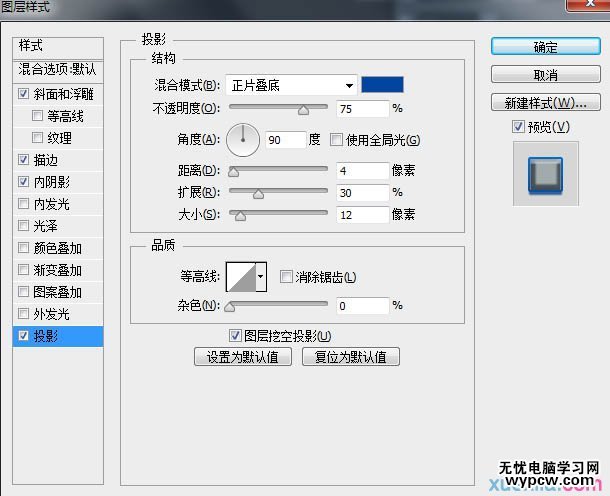Toggle the 描边 style checkbox
Screen dimensions: 610x496
click(23, 159)
